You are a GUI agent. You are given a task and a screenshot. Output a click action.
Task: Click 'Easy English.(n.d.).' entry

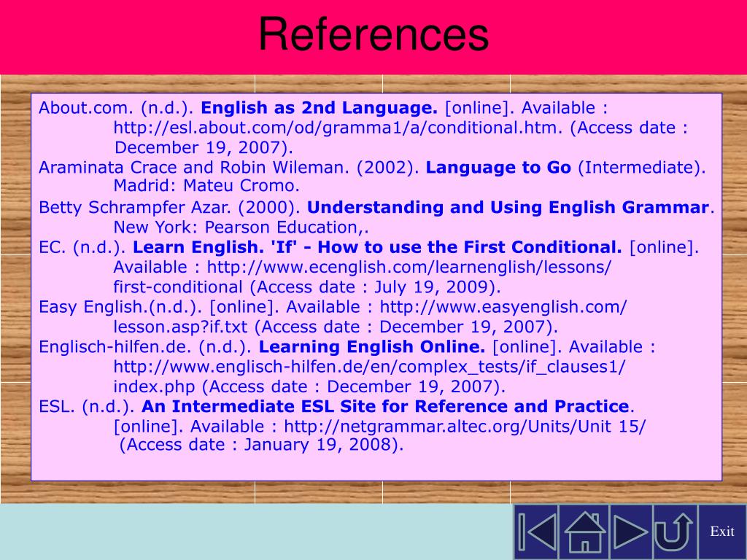coord(120,307)
